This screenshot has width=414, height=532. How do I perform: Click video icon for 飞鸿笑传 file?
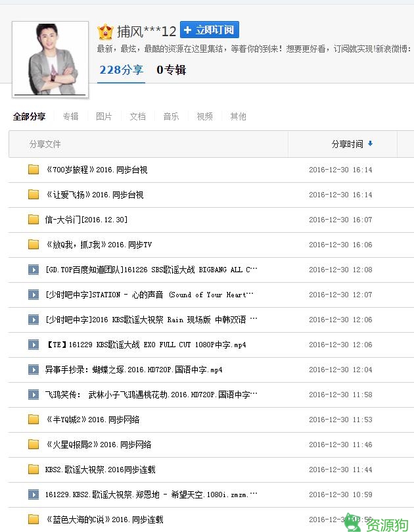(34, 395)
